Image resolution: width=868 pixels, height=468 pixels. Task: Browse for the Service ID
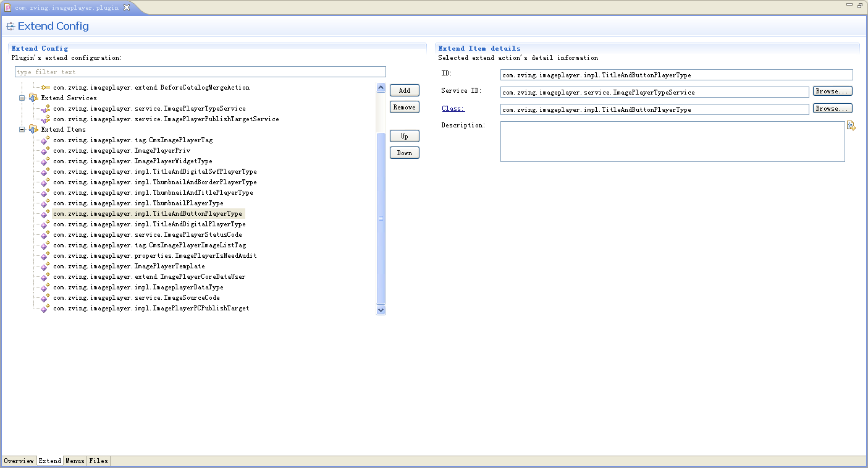tap(832, 91)
